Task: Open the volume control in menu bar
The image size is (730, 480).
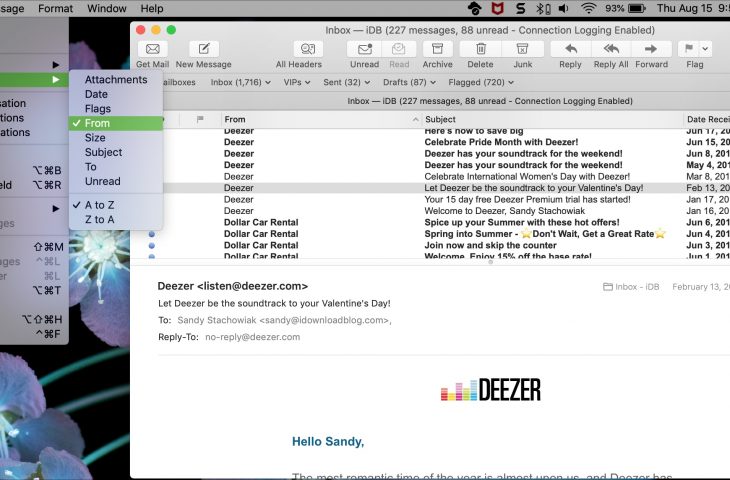Action: pos(564,8)
